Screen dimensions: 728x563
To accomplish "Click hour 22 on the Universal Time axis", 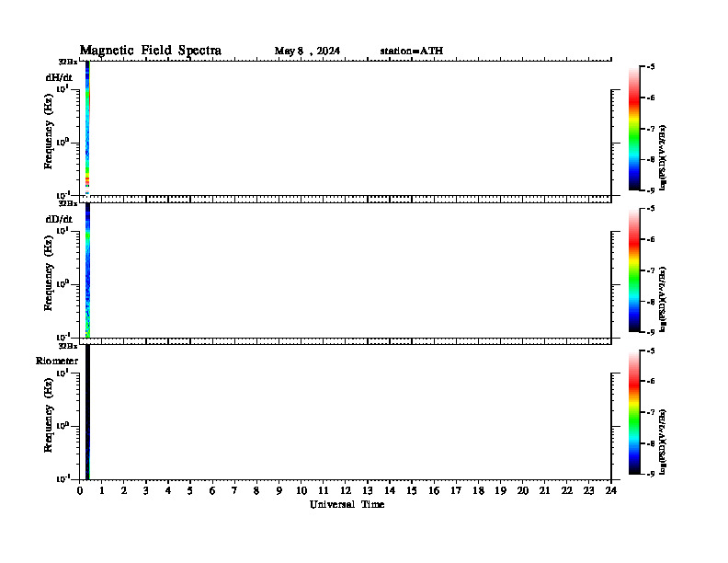I will 567,490.
